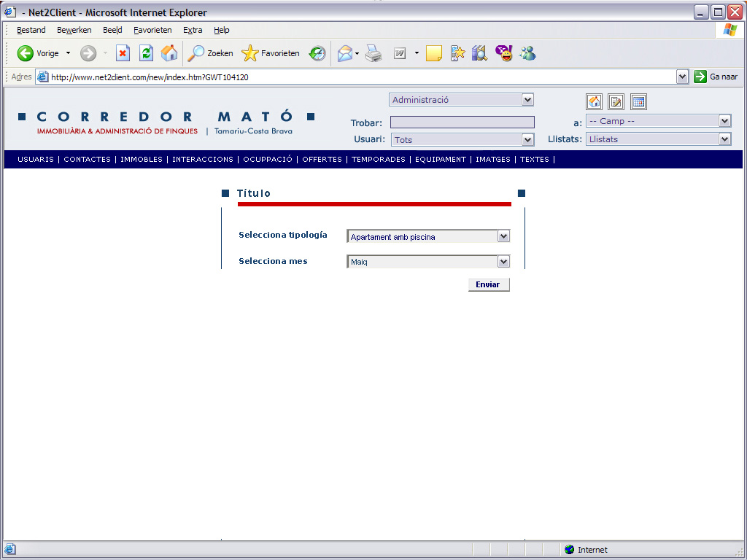
Task: Open the Vorige back history dropdown arrow
Action: click(68, 53)
